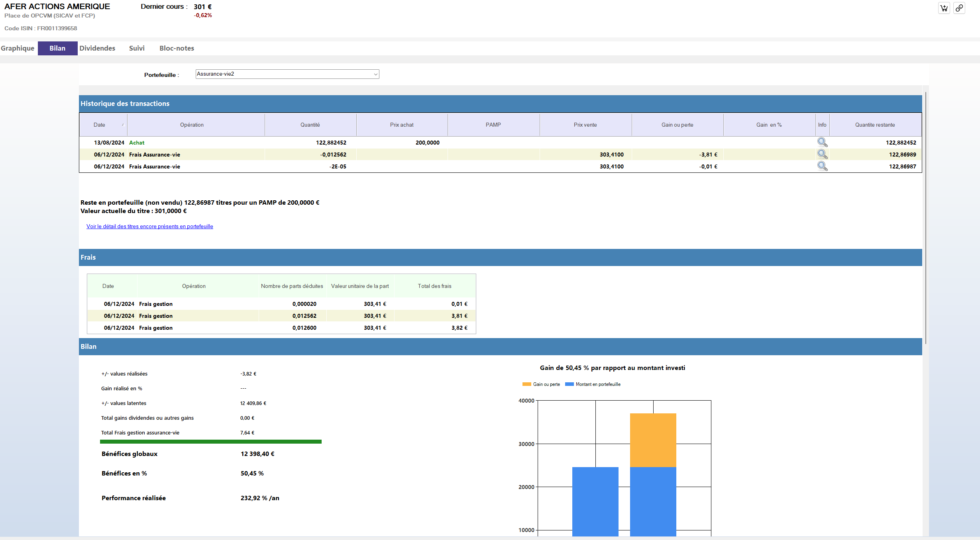The width and height of the screenshot is (980, 540).
Task: Click the shopping cart icon at top right
Action: [x=944, y=8]
